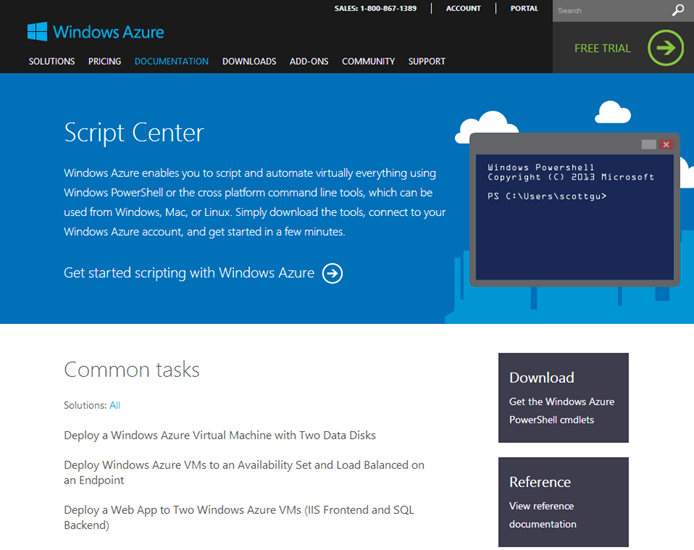Click the green Free Trial arrow icon

[x=666, y=48]
